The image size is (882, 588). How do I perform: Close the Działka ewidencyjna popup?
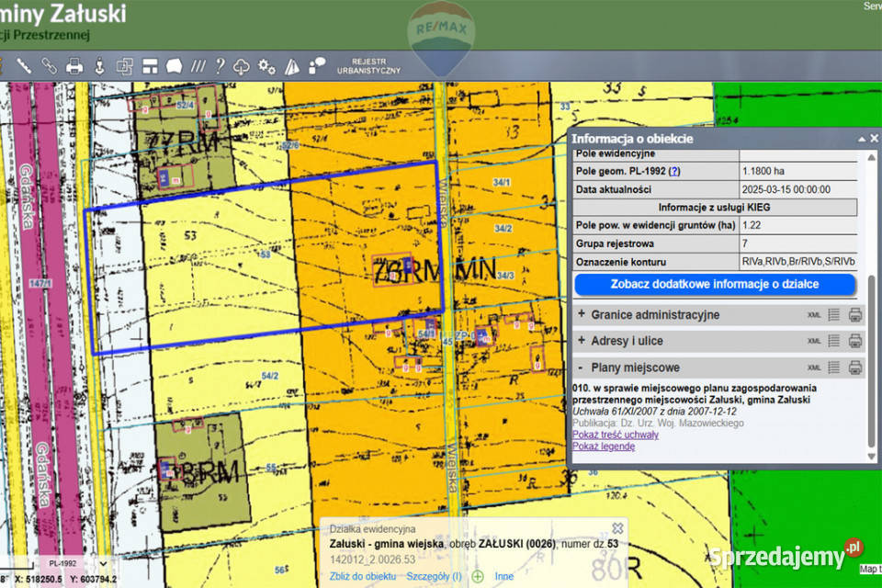coord(617,528)
